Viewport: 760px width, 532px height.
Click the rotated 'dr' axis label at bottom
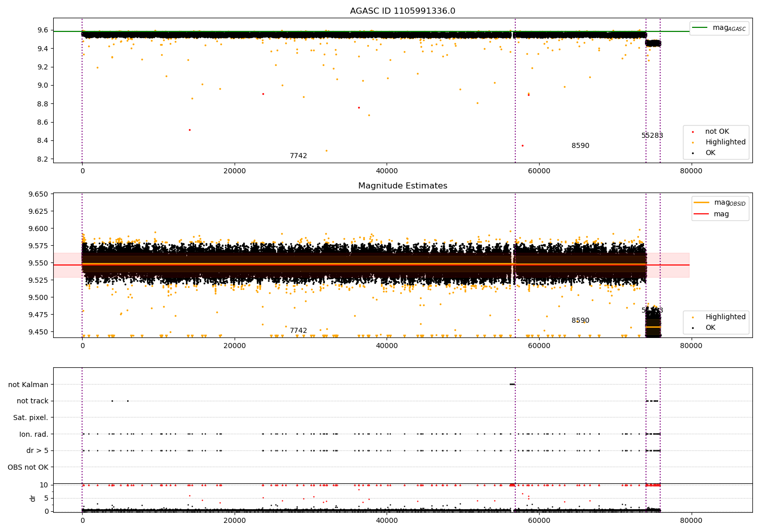(x=33, y=498)
